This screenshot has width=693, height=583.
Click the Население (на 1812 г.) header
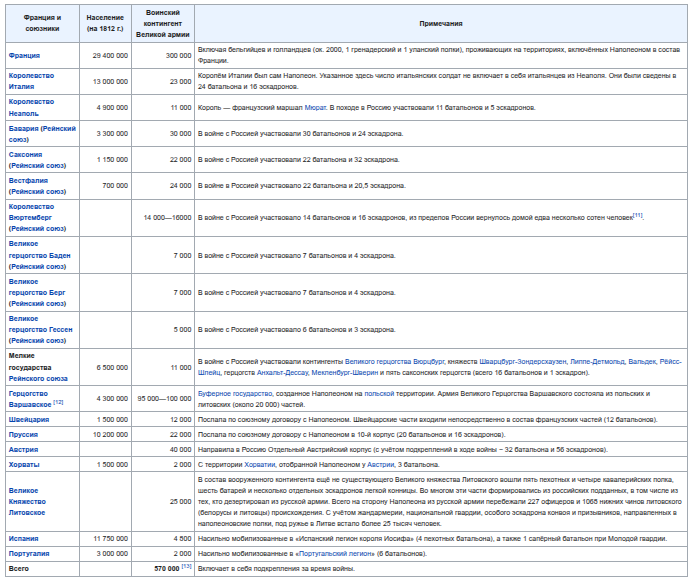tap(105, 23)
